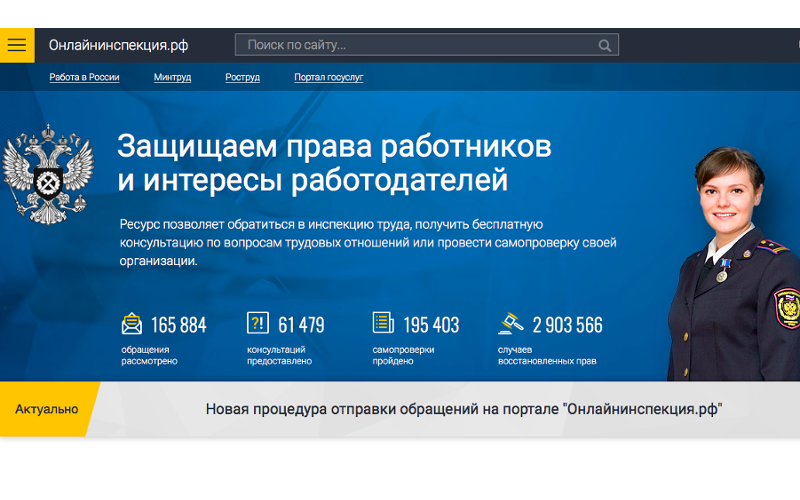
Task: Click the 61 479 counter value
Action: pyautogui.click(x=301, y=325)
